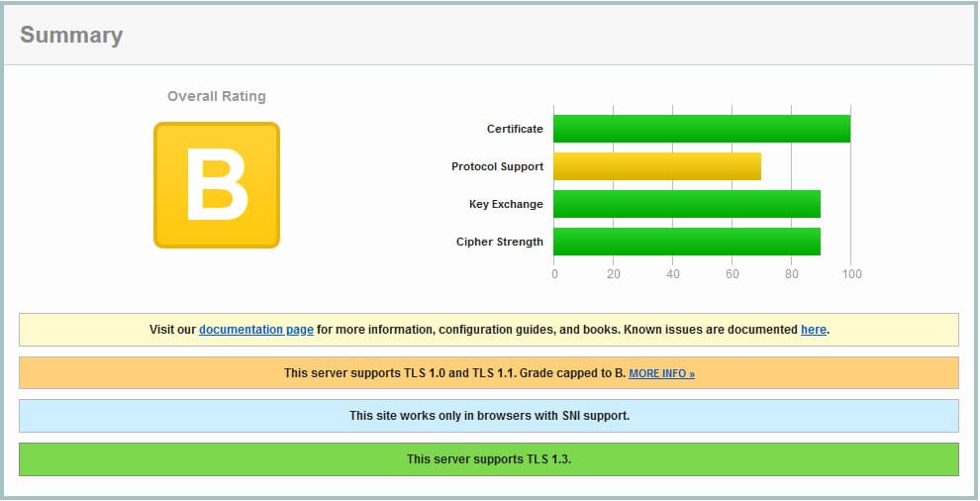Click the yellow B grade badge
980x501 pixels.
tap(217, 185)
